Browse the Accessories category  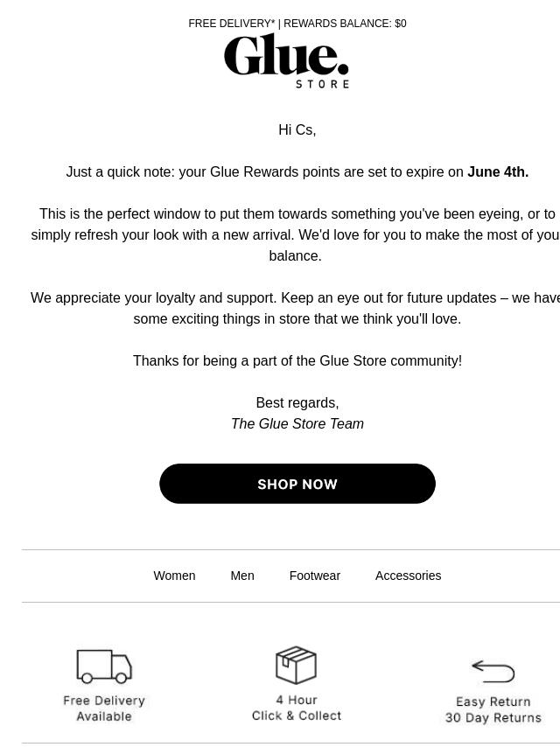tap(408, 576)
